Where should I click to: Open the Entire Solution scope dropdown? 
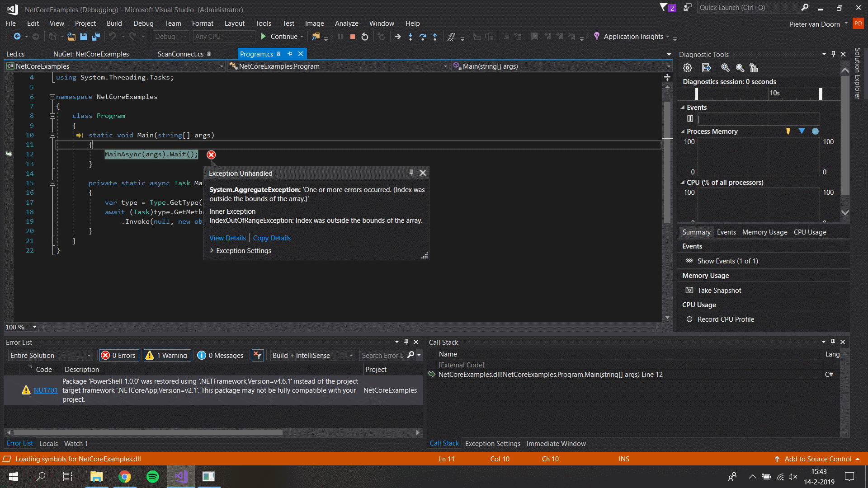point(51,356)
